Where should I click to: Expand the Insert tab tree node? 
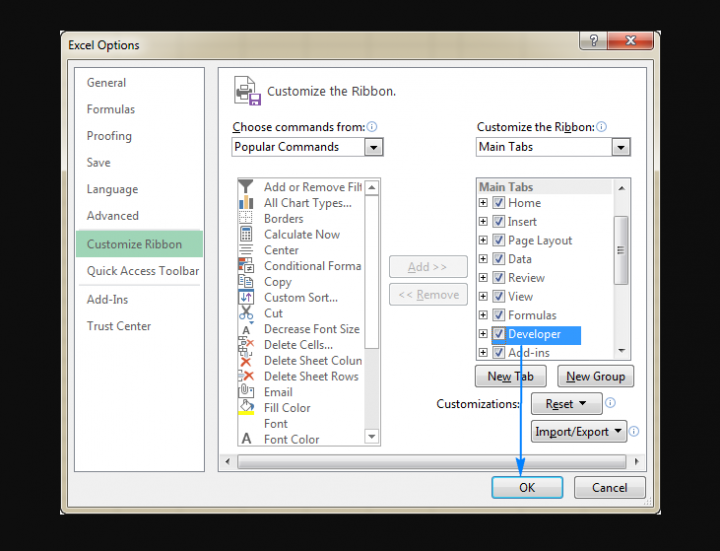tap(483, 221)
